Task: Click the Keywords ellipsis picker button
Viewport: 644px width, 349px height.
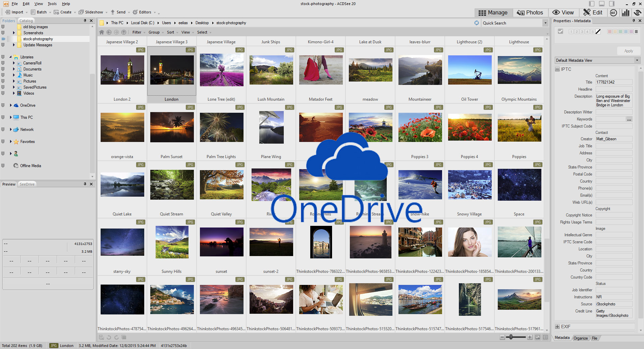Action: pos(629,119)
